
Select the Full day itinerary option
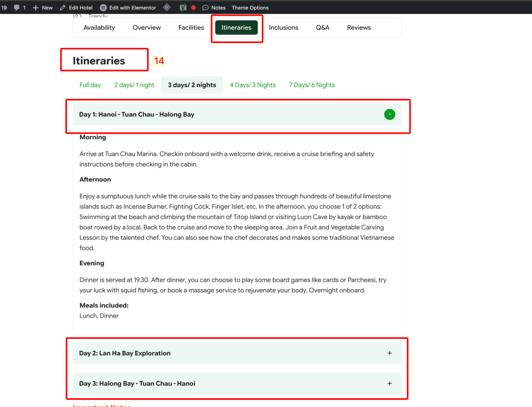pyautogui.click(x=90, y=85)
